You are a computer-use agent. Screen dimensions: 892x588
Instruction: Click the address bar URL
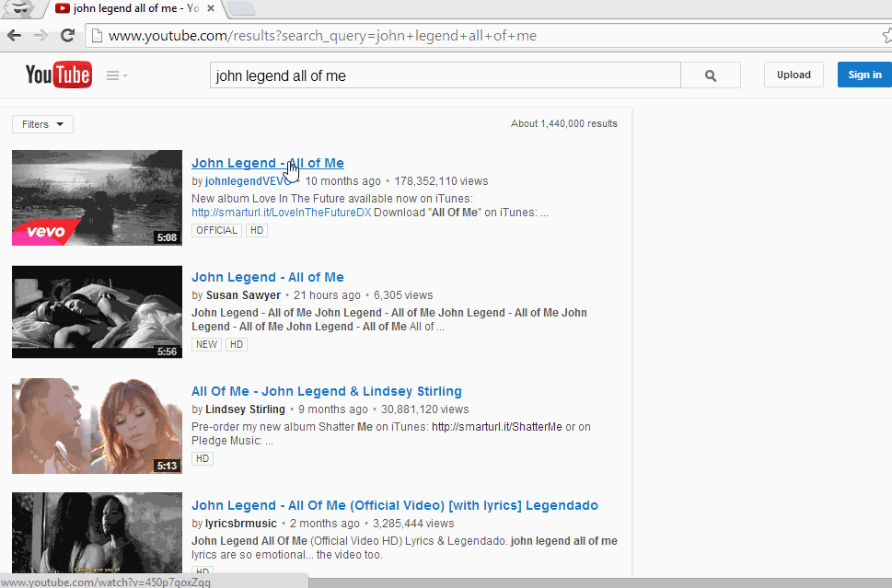pos(322,36)
